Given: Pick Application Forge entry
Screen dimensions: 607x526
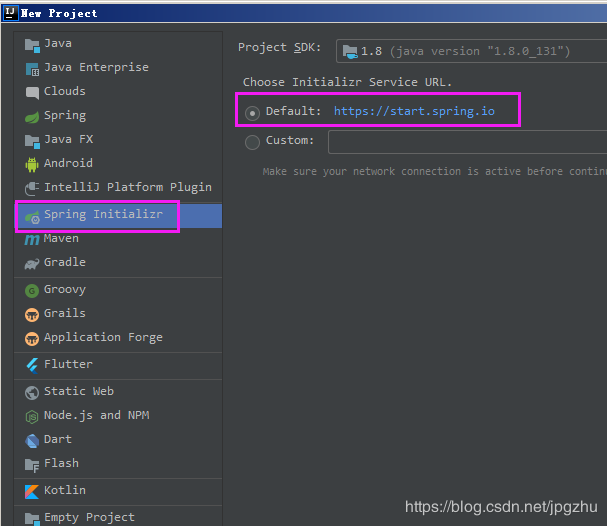Looking at the screenshot, I should 118,337.
